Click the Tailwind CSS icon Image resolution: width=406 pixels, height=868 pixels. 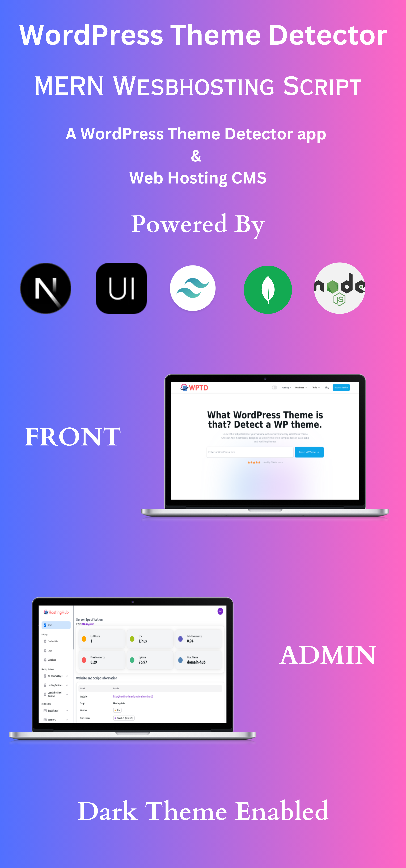(192, 288)
